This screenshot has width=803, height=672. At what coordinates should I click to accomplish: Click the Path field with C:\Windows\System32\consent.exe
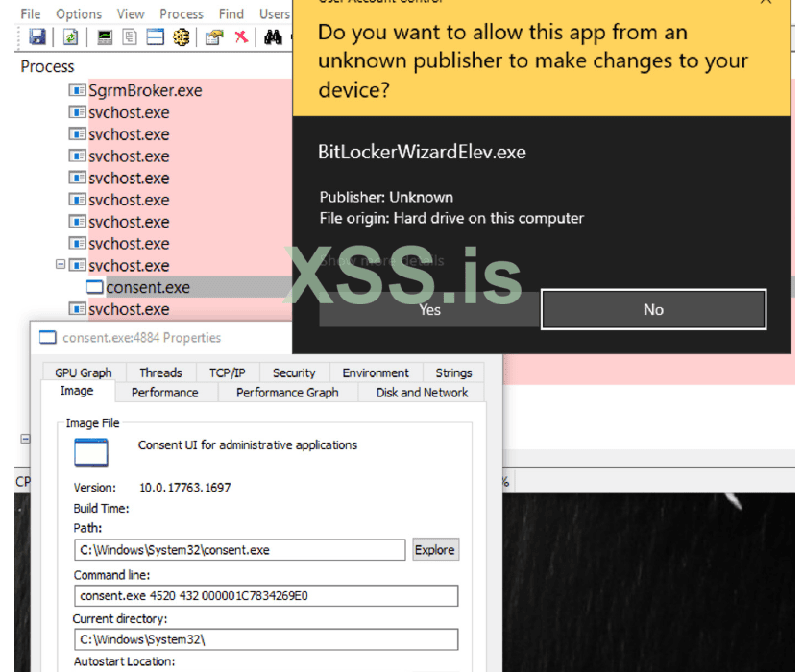pos(240,550)
